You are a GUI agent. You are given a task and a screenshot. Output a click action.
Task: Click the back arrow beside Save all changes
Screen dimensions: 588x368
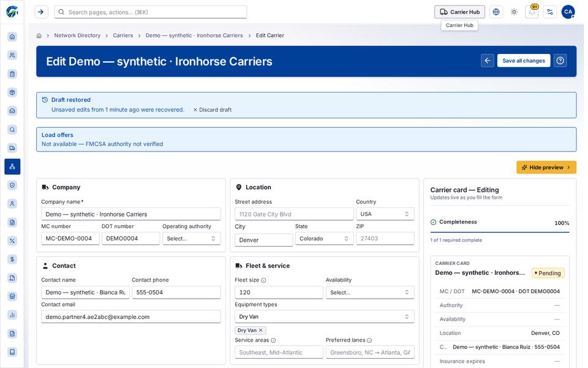coord(488,61)
